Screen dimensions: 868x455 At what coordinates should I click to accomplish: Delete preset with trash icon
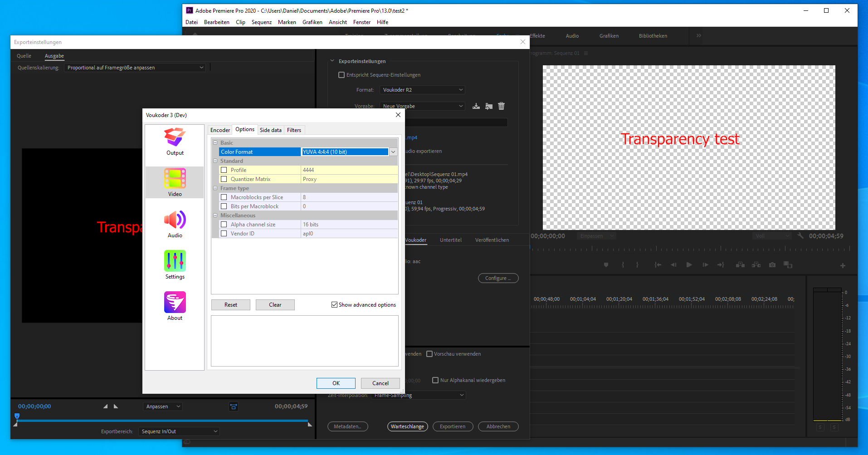point(501,106)
